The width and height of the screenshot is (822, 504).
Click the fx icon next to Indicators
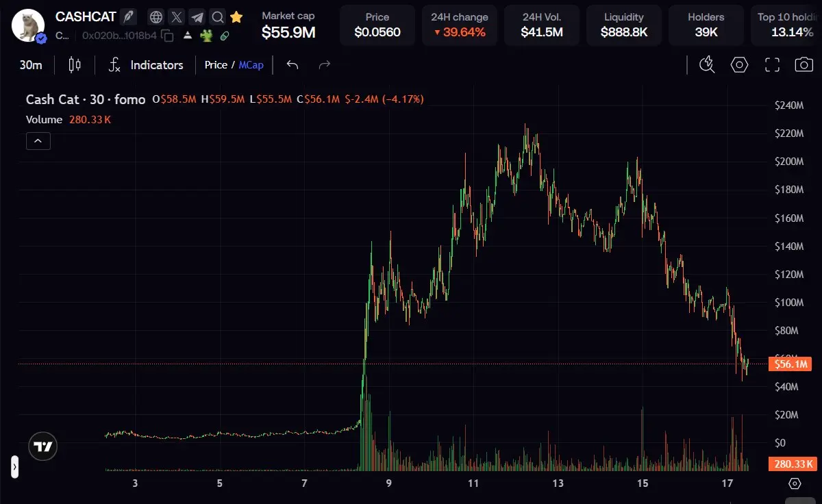pyautogui.click(x=115, y=65)
